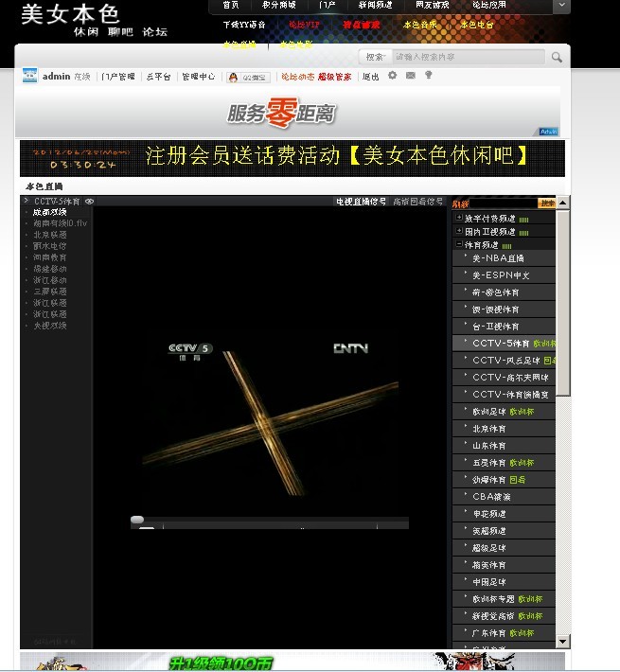Image resolution: width=620 pixels, height=672 pixels.
Task: Click the 论坛动态 link
Action: [298, 77]
